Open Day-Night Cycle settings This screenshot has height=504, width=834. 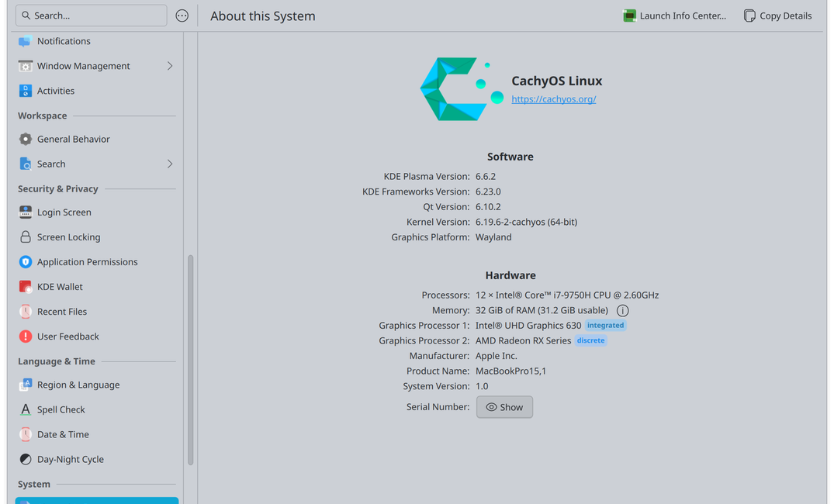coord(71,458)
